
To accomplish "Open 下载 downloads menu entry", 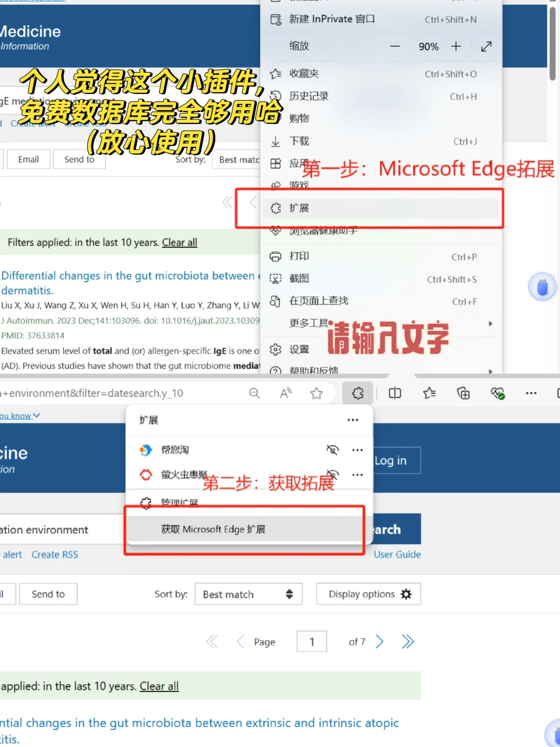I will [x=381, y=141].
